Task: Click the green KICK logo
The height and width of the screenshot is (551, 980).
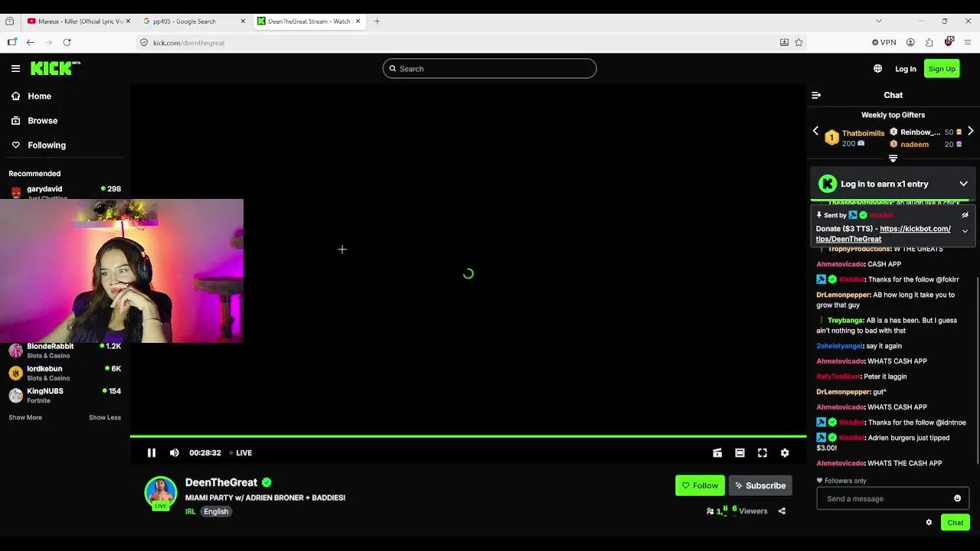Action: [x=55, y=69]
